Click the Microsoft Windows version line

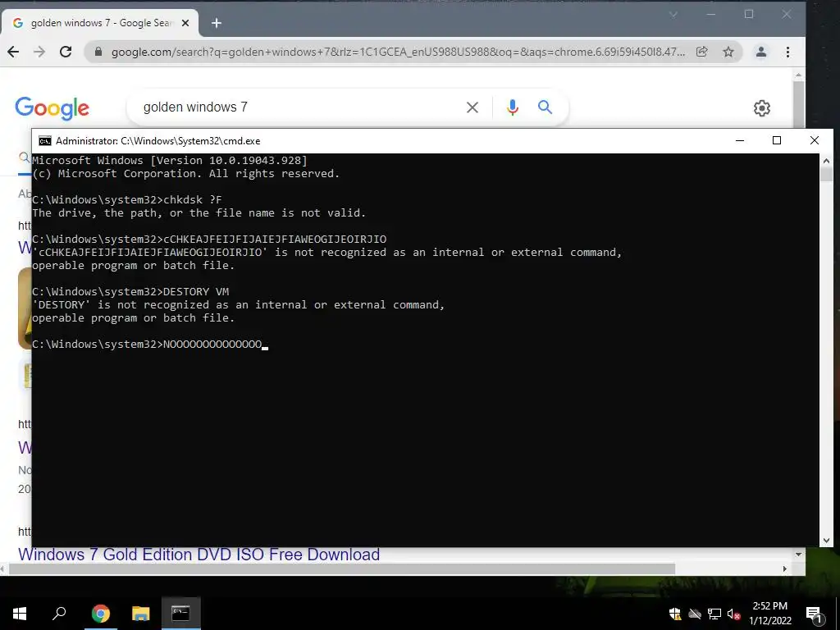coord(170,160)
